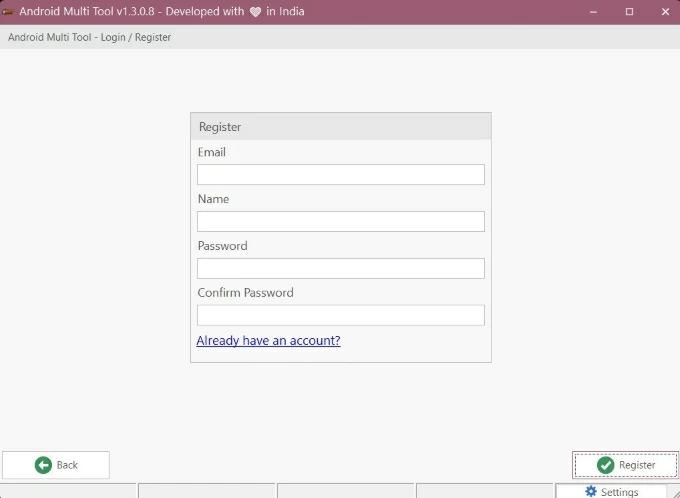Focus the Email input field
680x498 pixels.
340,175
